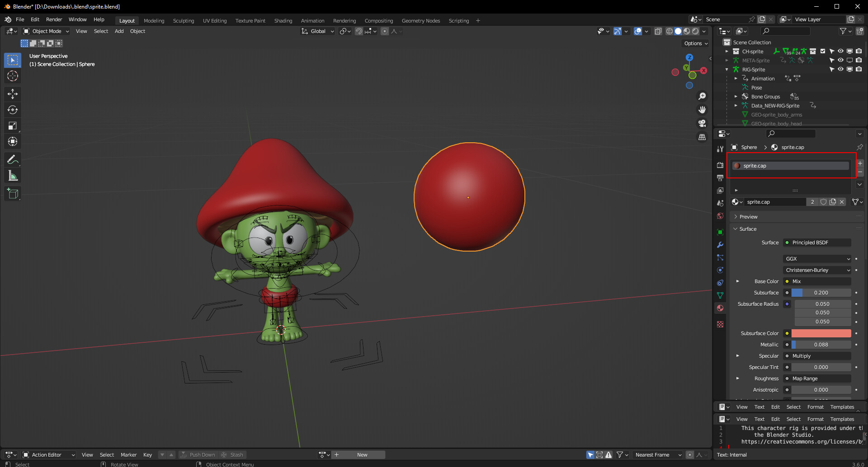Open the Global orientation dropdown
Screen dimensions: 868x467
[x=318, y=31]
